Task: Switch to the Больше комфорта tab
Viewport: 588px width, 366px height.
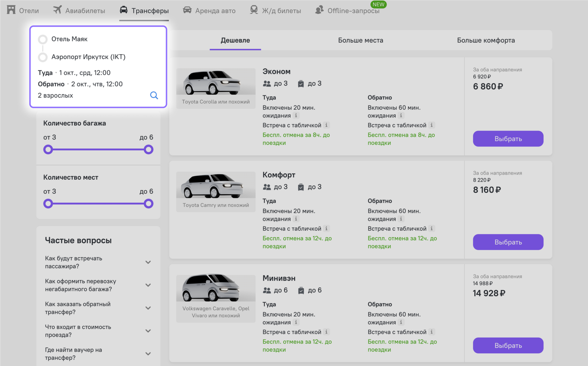Action: (x=486, y=40)
